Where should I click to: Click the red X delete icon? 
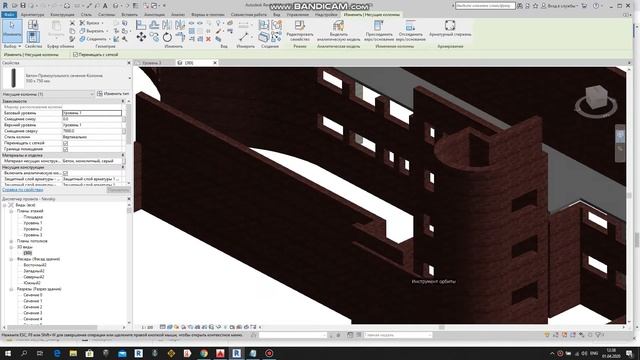click(209, 39)
